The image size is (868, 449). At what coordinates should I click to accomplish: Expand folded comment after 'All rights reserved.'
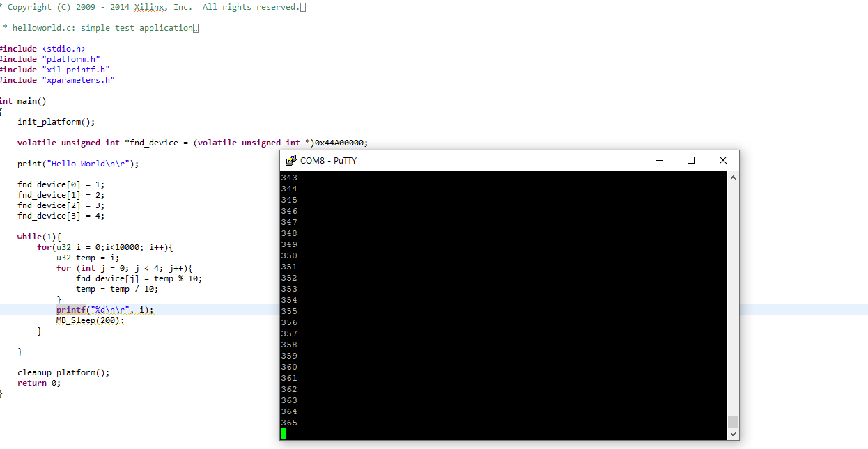pos(302,7)
